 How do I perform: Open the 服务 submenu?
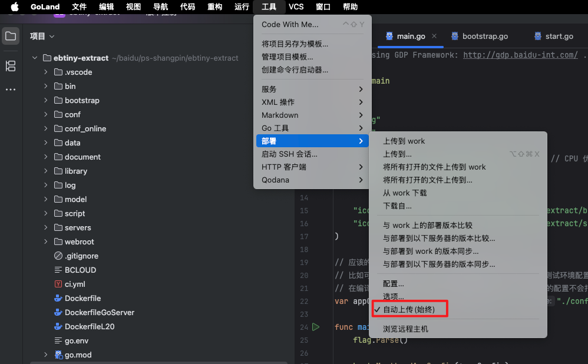[312, 89]
